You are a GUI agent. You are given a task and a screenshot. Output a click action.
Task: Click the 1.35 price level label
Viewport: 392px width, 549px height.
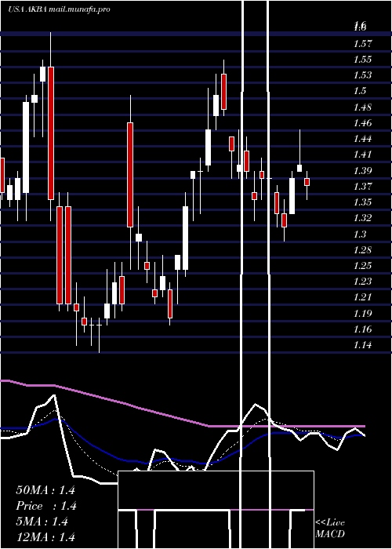[x=362, y=202]
